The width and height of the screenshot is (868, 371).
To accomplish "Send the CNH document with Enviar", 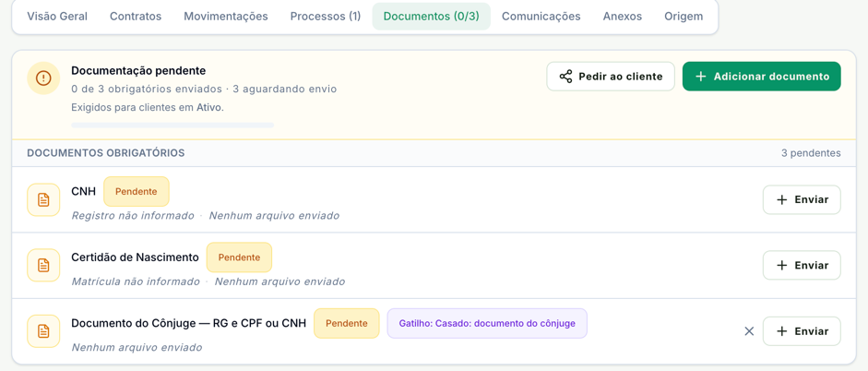I will pyautogui.click(x=802, y=200).
